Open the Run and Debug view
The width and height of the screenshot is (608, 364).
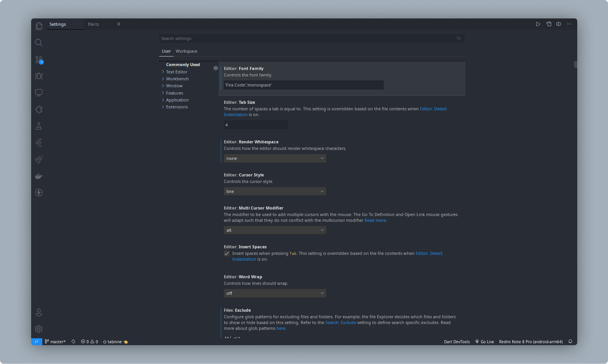[x=39, y=76]
